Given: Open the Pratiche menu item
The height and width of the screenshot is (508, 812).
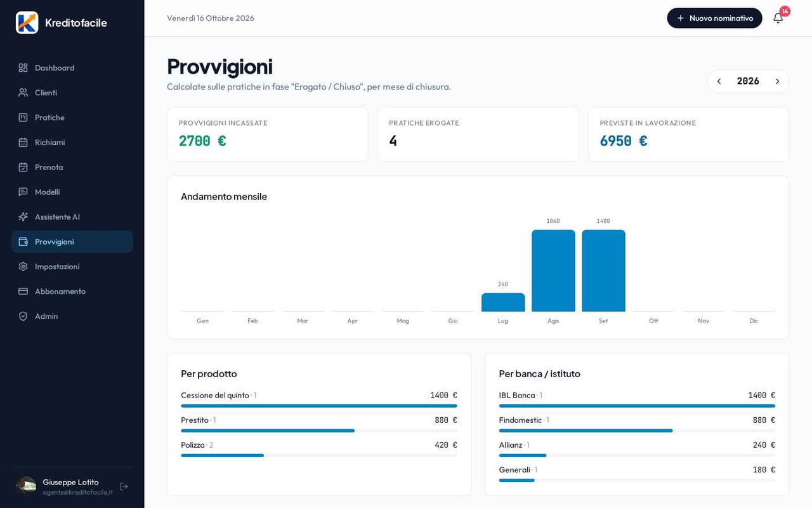Looking at the screenshot, I should (72, 117).
